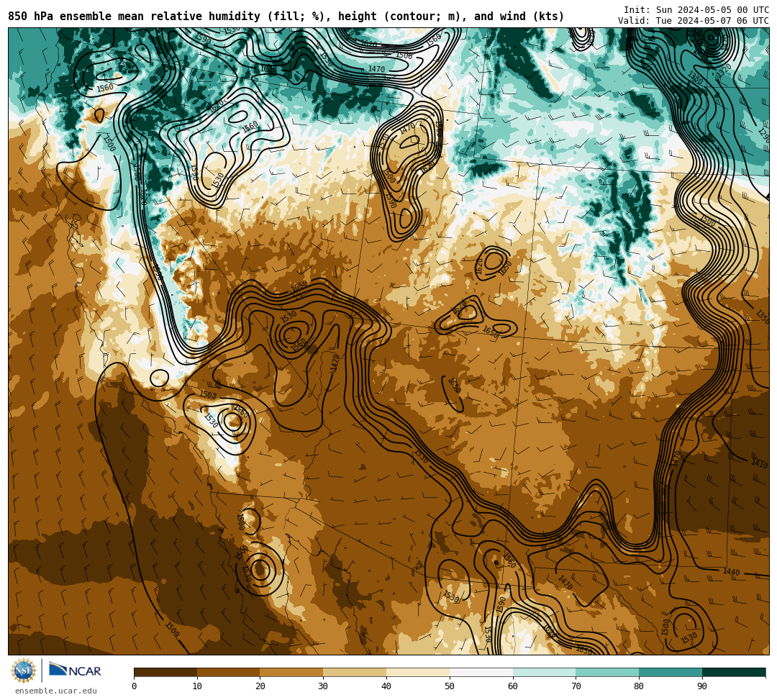Click the 1410 height contour label
Screen dimensions: 777x700
759,464
